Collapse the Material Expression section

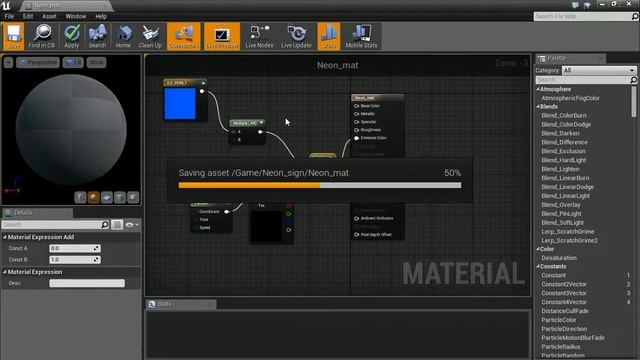click(5, 272)
